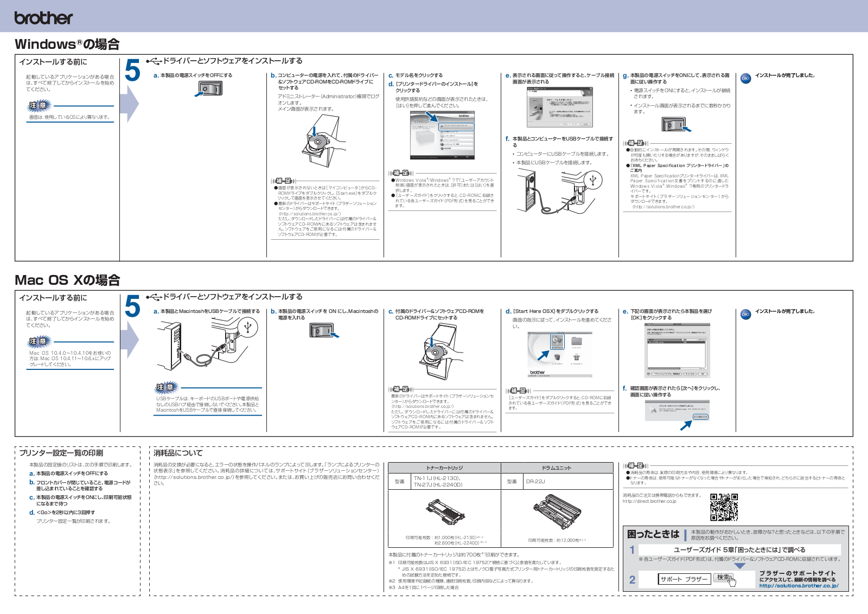Click Windows step a 本製品の電源スイッチをOFFにする
This screenshot has height=614, width=868.
pos(196,75)
